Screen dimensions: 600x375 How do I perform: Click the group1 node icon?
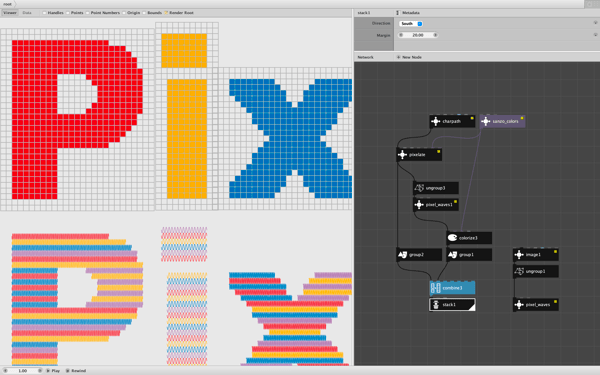(452, 255)
